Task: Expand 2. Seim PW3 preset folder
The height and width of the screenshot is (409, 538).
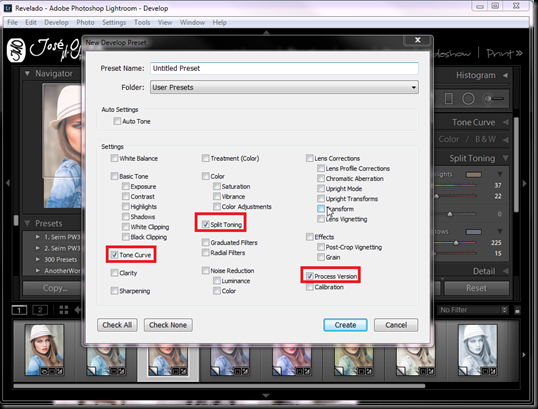Action: (38, 248)
